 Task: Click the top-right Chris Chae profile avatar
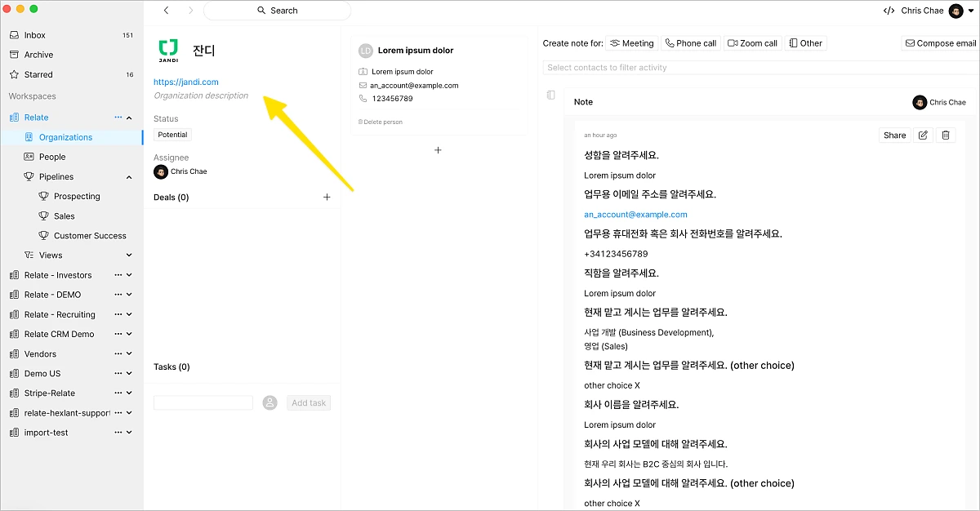click(956, 11)
